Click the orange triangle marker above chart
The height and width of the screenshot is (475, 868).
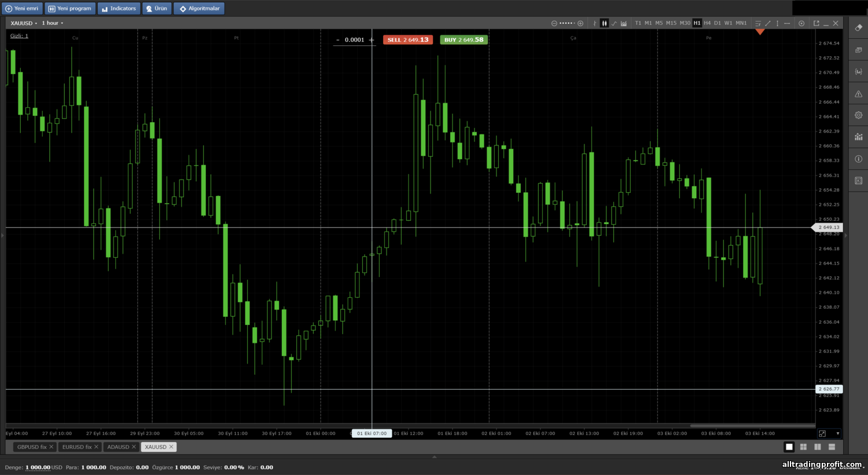point(760,32)
